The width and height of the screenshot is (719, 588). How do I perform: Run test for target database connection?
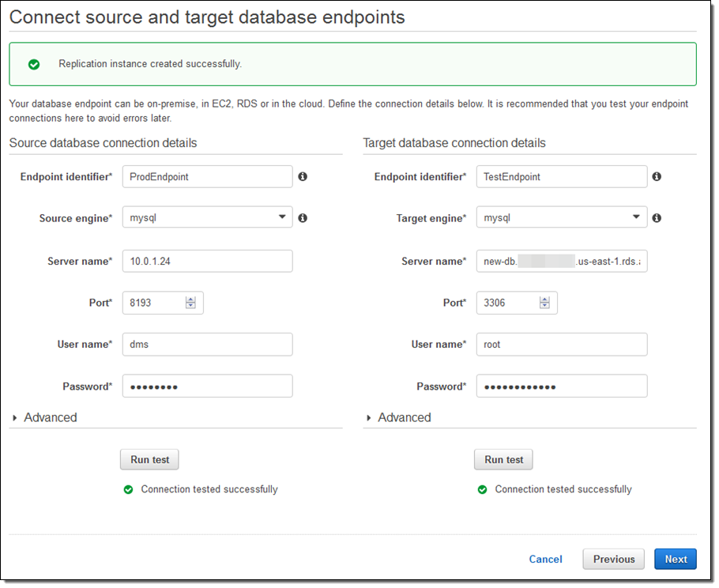[x=503, y=459]
